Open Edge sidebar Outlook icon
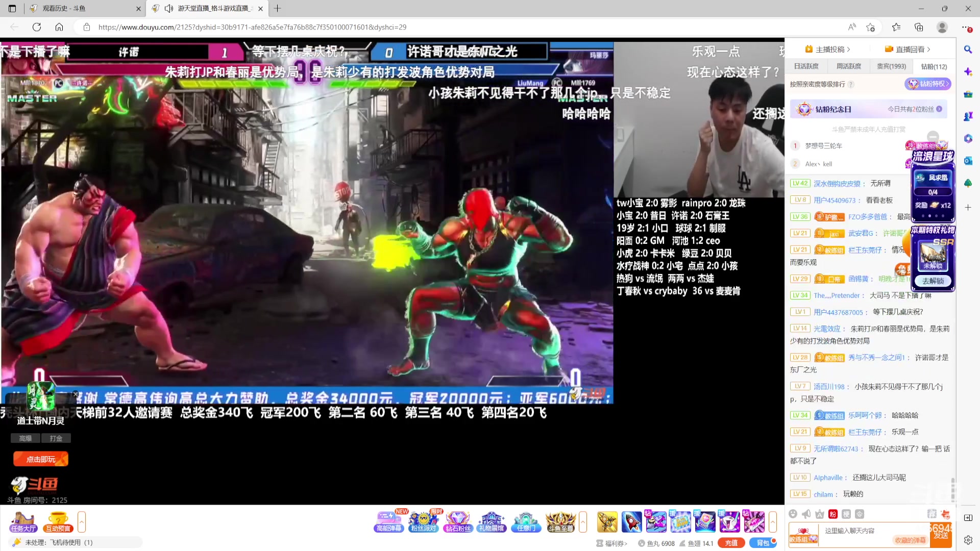980x551 pixels. tap(968, 161)
